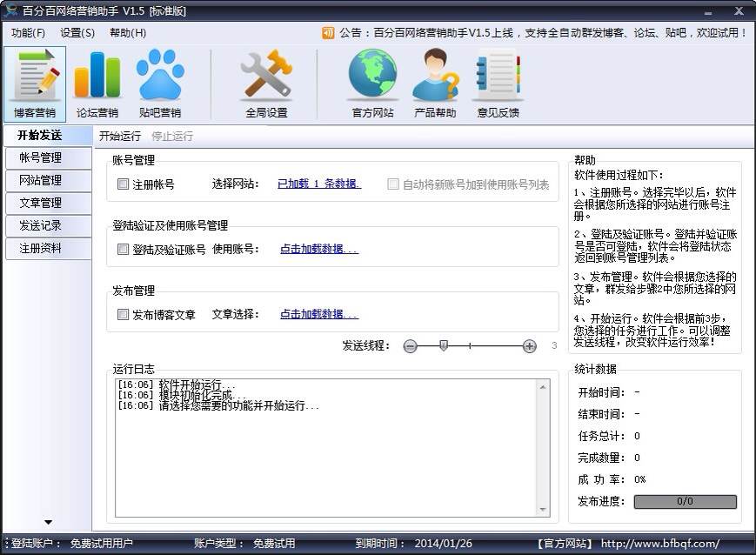
Task: Click 点击加载数据 link for 文章选择
Action: [x=318, y=314]
